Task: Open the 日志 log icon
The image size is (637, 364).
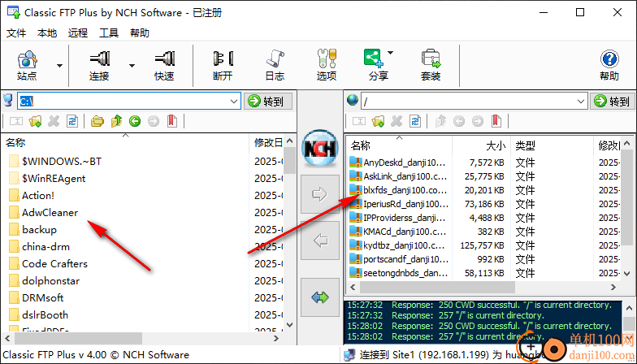Action: (x=275, y=65)
